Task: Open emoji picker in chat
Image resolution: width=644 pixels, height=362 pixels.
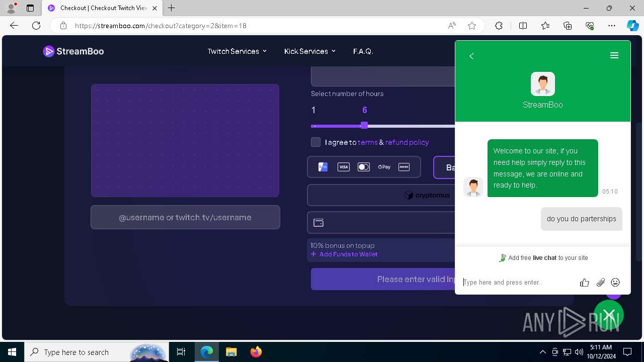Action: [x=615, y=283]
